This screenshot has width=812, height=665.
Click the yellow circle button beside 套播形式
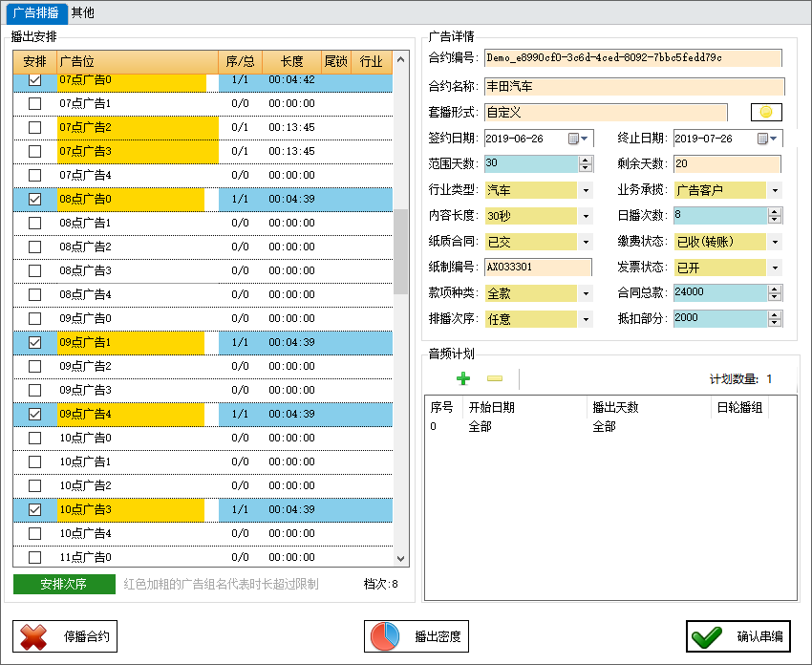point(765,112)
